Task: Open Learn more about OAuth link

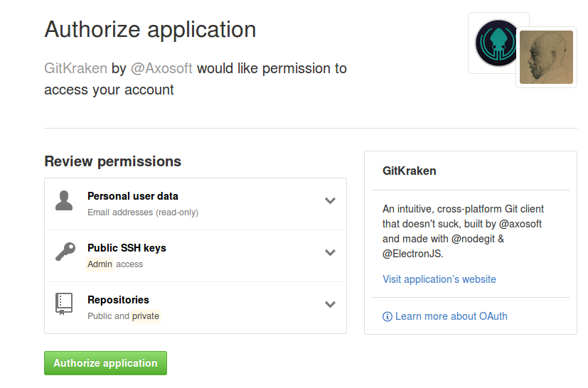Action: click(x=451, y=316)
